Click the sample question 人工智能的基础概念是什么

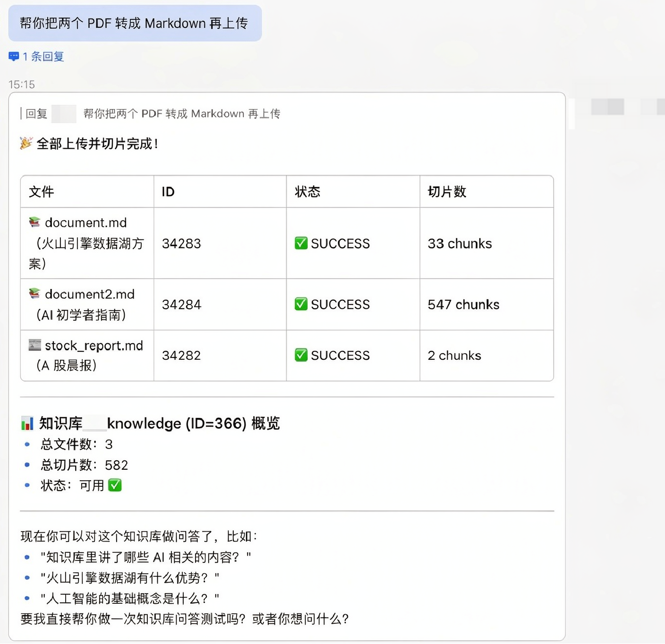click(x=130, y=599)
